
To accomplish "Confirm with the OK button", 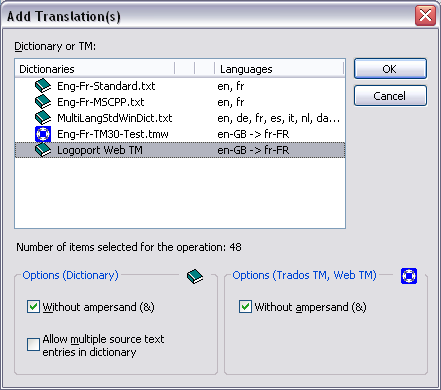I will (x=390, y=69).
